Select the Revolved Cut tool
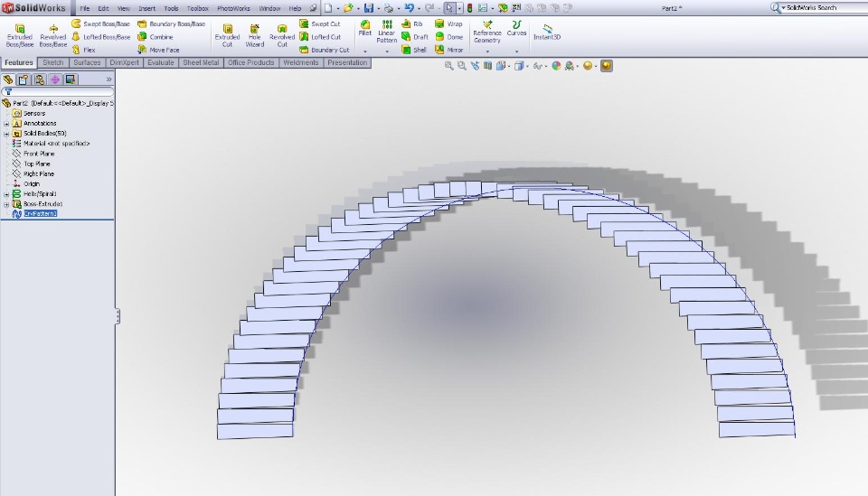 point(282,35)
